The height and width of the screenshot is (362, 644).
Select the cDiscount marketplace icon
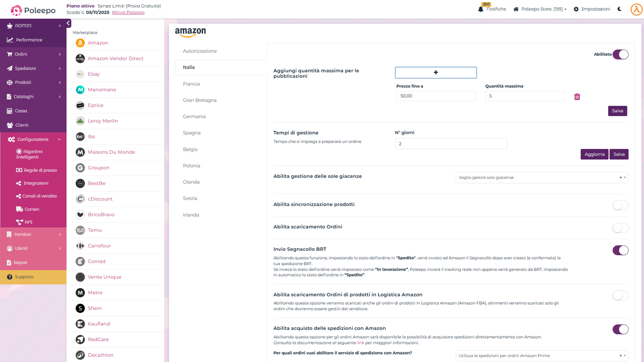(80, 199)
